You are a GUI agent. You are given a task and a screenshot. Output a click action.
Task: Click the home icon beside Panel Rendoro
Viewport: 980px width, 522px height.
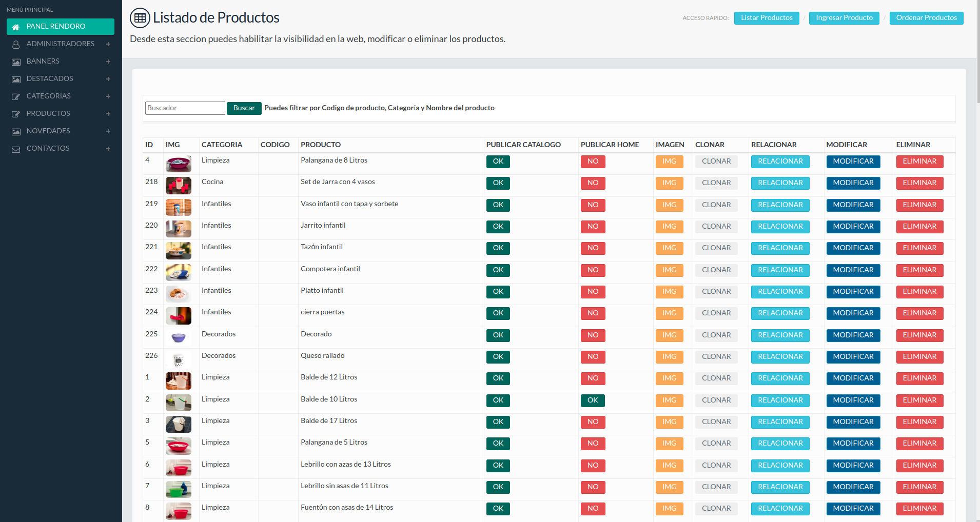(x=16, y=27)
